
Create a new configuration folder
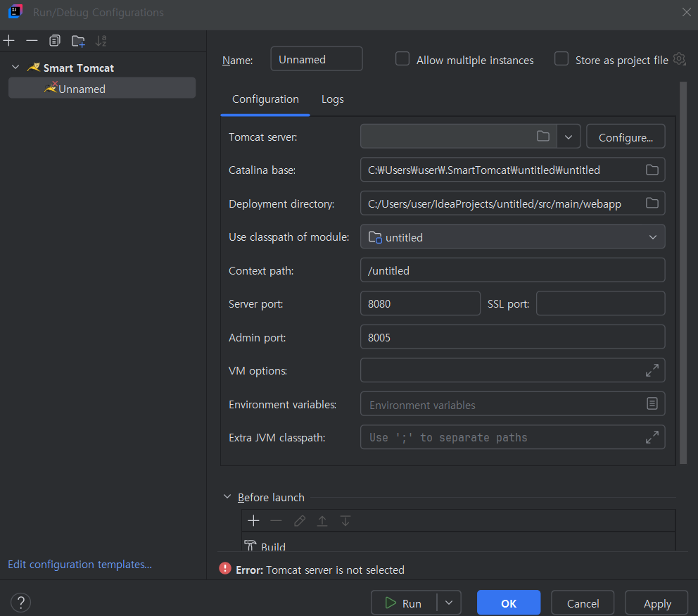pyautogui.click(x=78, y=41)
